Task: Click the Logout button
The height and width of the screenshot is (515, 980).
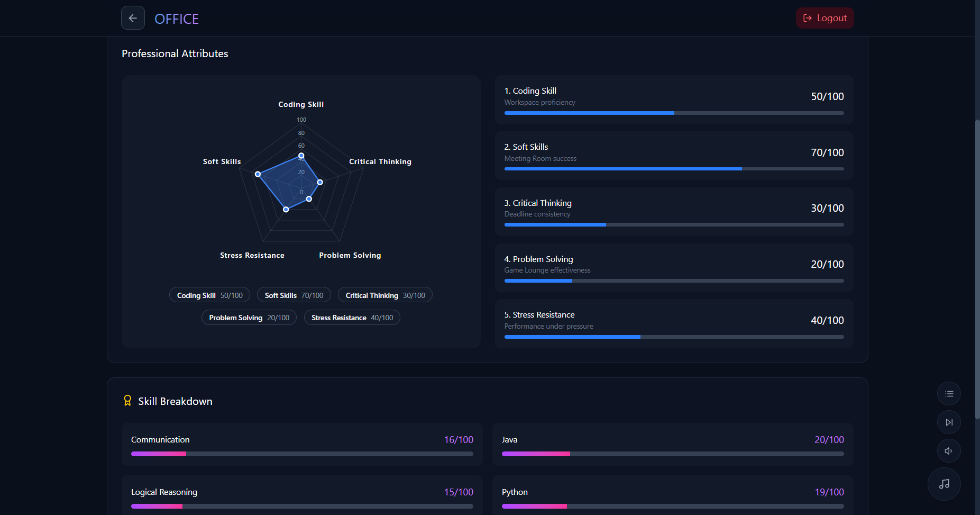Action: click(x=825, y=18)
